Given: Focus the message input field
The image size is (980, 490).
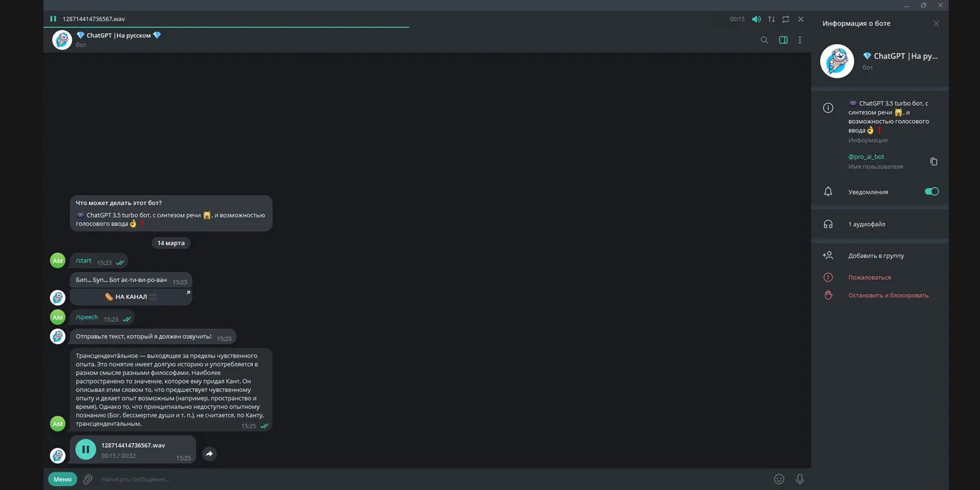Looking at the screenshot, I should tap(432, 479).
